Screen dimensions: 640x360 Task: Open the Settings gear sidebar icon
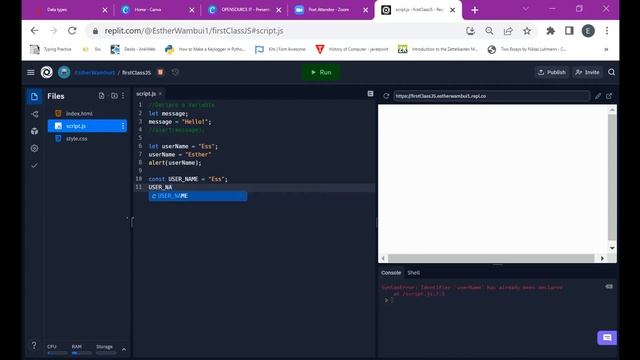click(x=34, y=148)
